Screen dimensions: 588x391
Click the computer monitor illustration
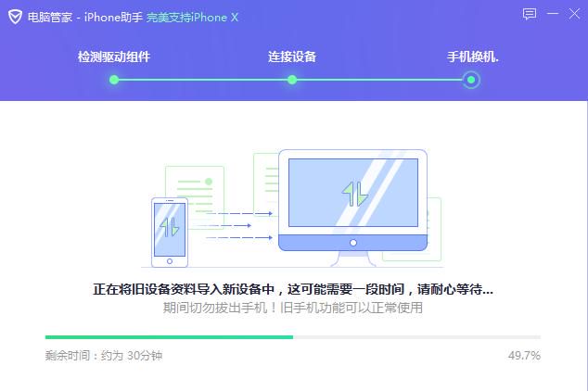(352, 208)
